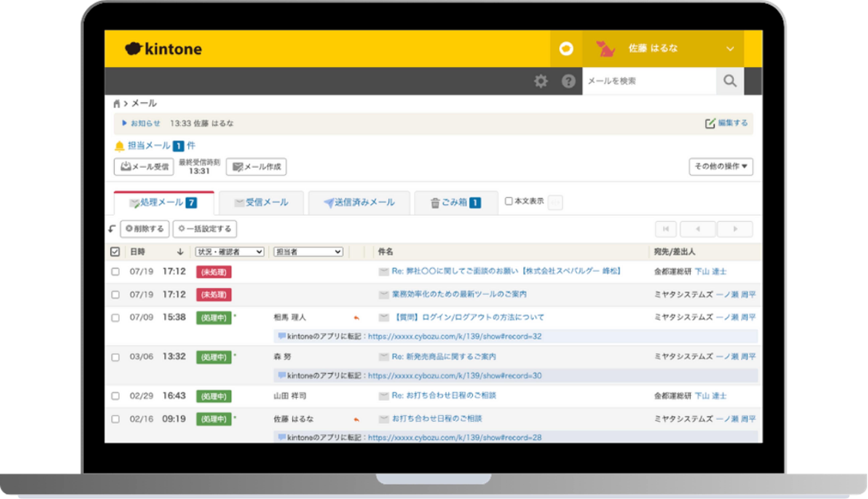Viewport: 868px width, 499px height.
Task: Open the 状況・確認者 filter dropdown
Action: tap(229, 252)
